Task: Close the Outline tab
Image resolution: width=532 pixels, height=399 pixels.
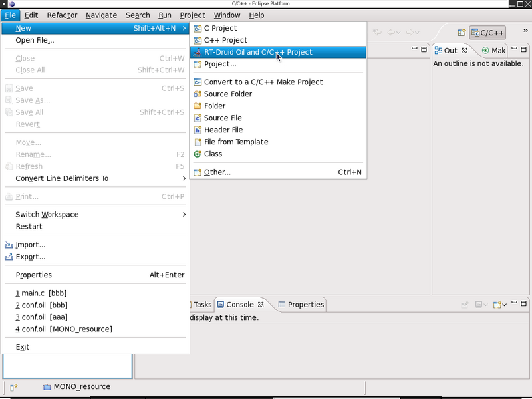Action: tap(464, 51)
